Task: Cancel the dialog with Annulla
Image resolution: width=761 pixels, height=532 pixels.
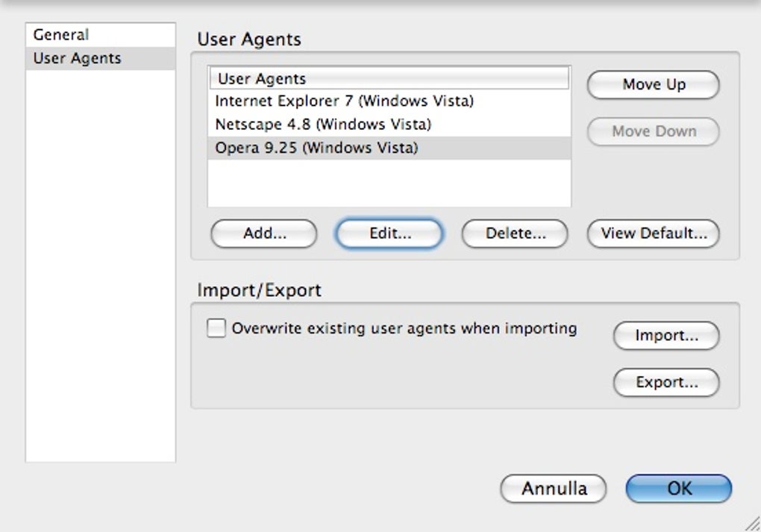Action: pyautogui.click(x=554, y=489)
